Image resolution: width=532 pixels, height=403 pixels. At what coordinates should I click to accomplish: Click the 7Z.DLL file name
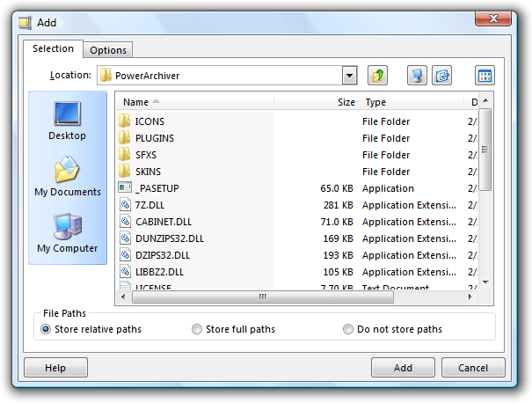(149, 205)
